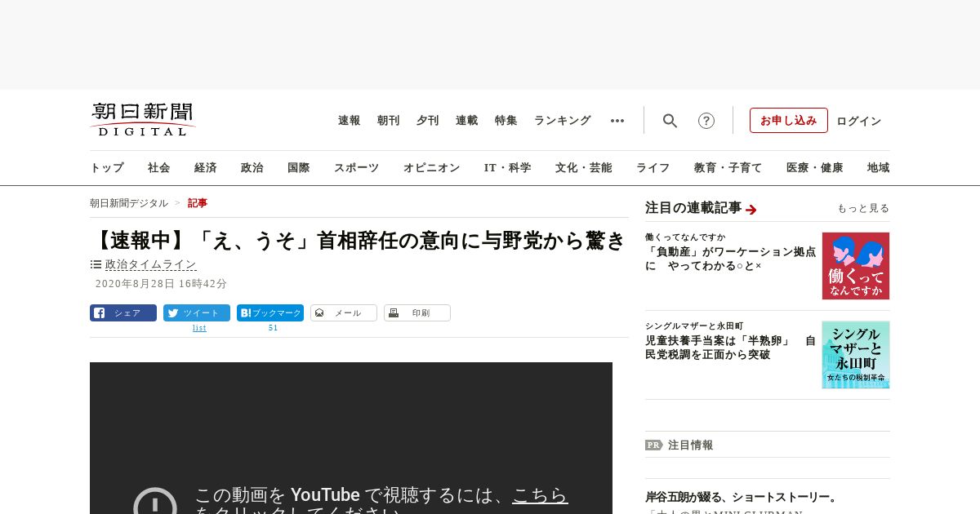Screen dimensions: 980x514
Task: Open the 働くってなんですか thumbnail
Action: click(x=856, y=266)
